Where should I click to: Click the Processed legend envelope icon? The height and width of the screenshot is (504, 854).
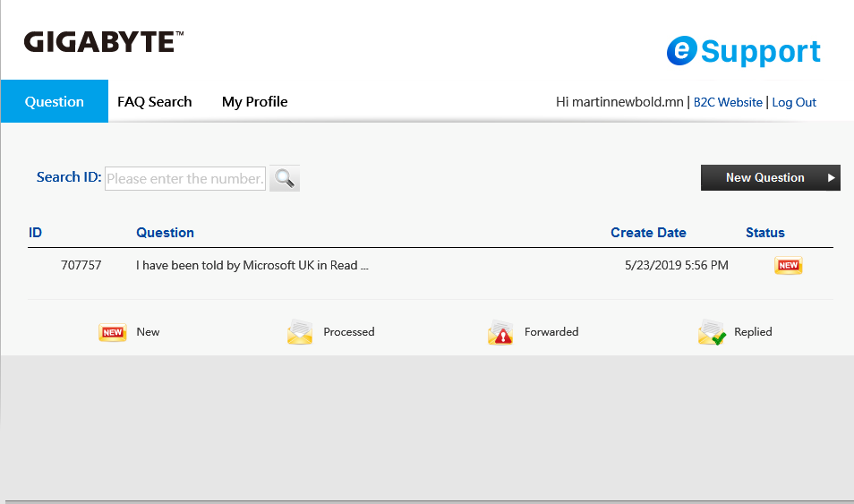(x=300, y=332)
